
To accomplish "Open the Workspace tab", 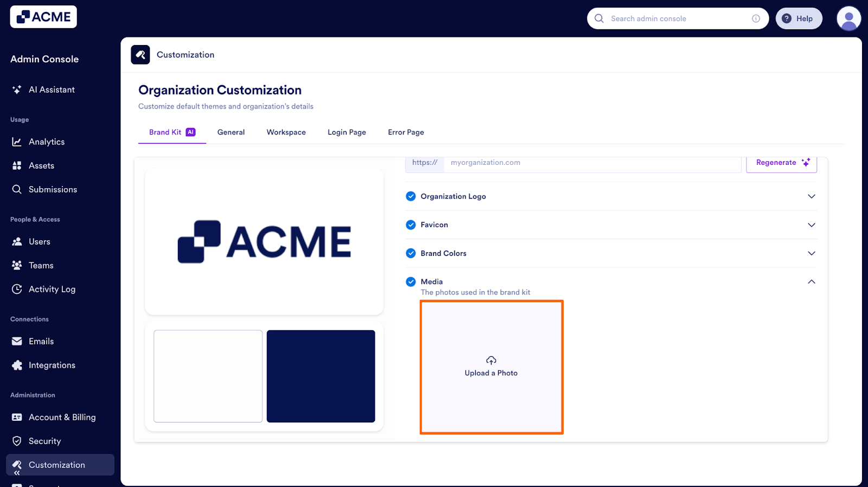I will 286,132.
